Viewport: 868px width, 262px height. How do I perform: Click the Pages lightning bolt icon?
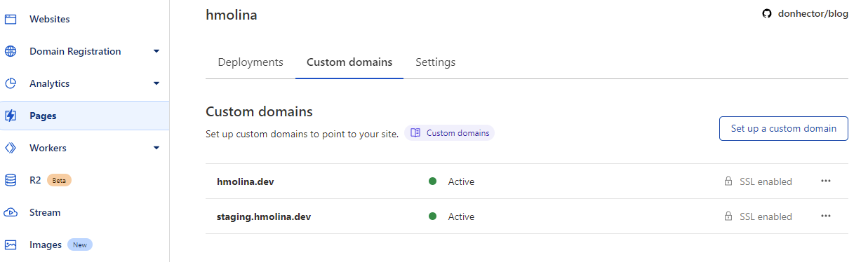(x=11, y=116)
